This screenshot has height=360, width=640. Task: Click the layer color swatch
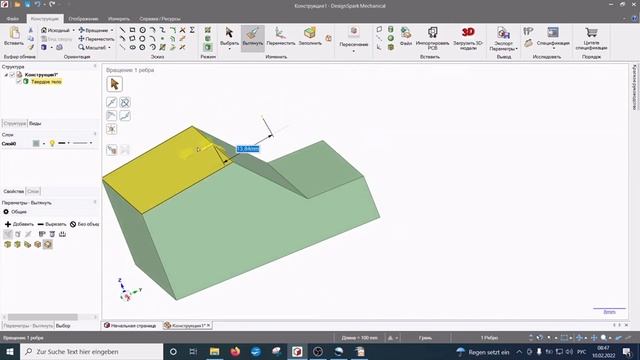36,143
